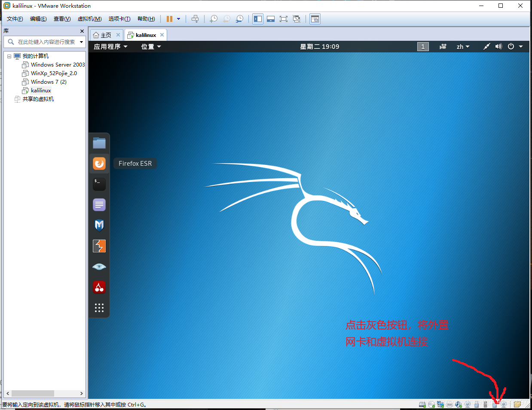Click the library scrollbar right arrow
532x410 pixels.
(x=82, y=393)
